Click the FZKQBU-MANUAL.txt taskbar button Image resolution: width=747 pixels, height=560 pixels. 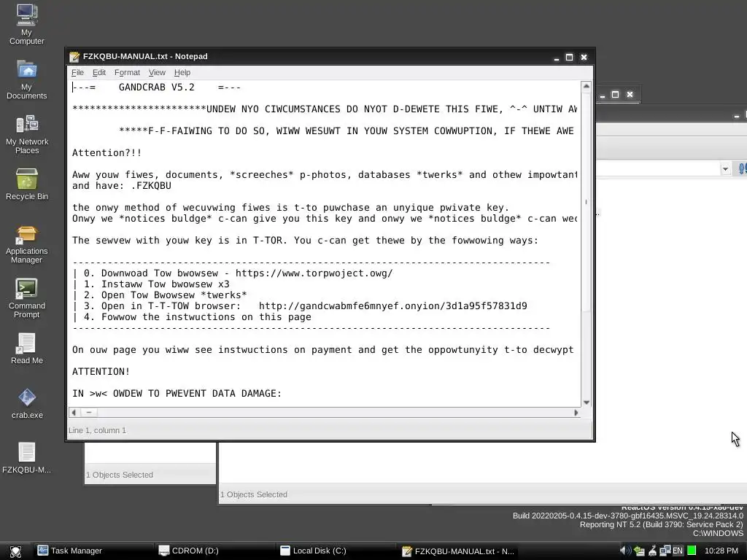[458, 551]
